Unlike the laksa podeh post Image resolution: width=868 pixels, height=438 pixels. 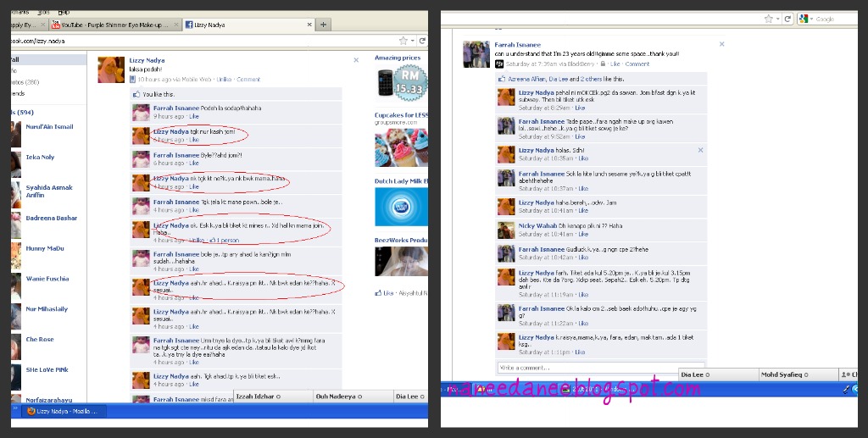[224, 79]
